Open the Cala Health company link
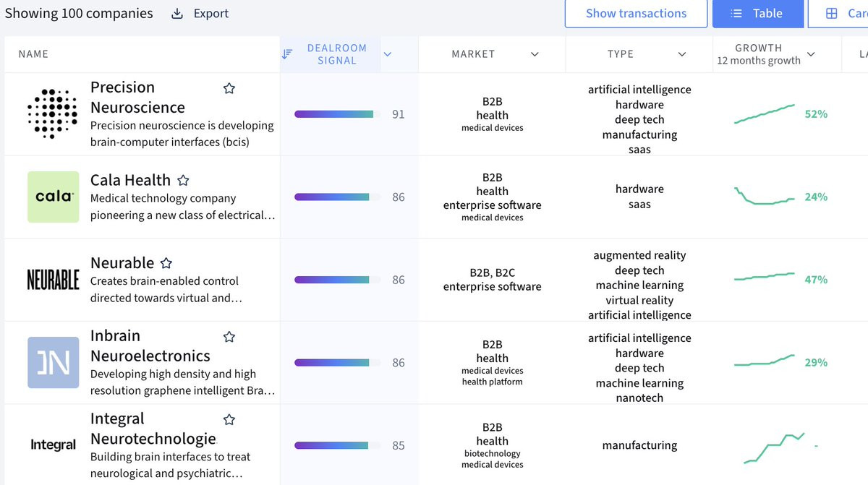 tap(130, 181)
